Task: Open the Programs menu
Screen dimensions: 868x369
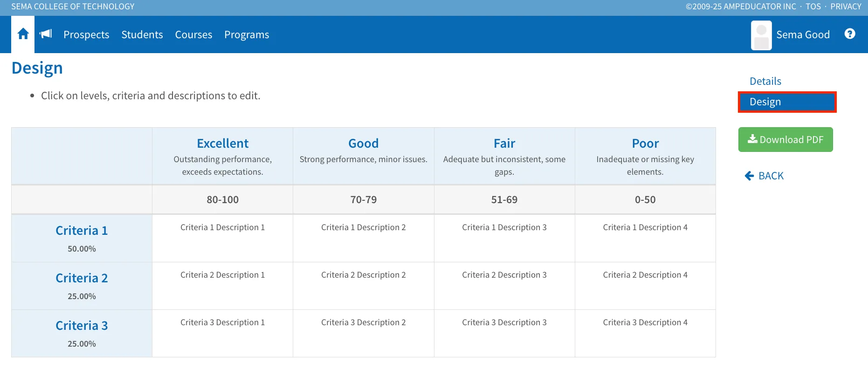Action: pyautogui.click(x=247, y=34)
